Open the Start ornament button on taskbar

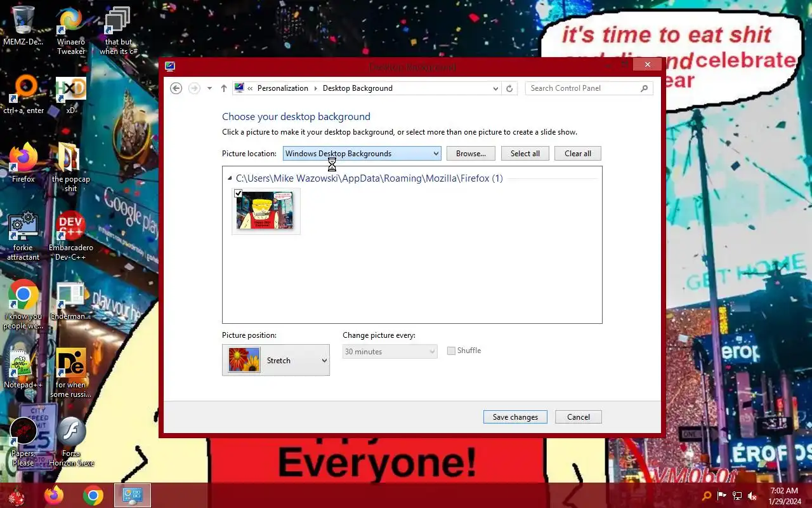pyautogui.click(x=16, y=496)
